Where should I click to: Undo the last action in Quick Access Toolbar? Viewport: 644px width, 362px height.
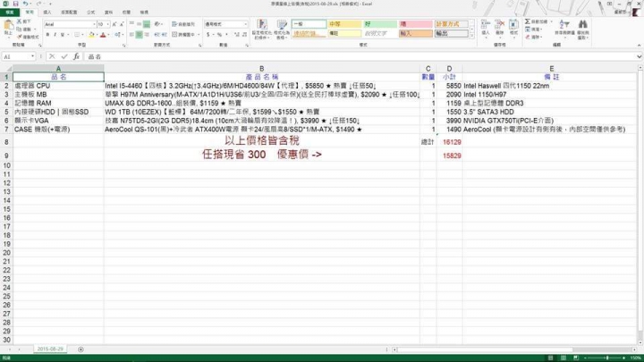coord(25,4)
